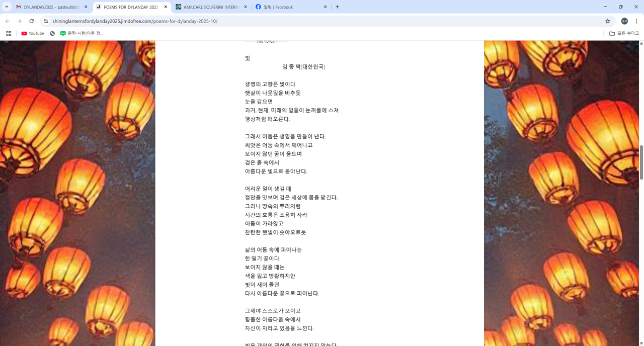The width and height of the screenshot is (644, 346).
Task: Click the Facebook favicon on tab
Action: pos(258,7)
